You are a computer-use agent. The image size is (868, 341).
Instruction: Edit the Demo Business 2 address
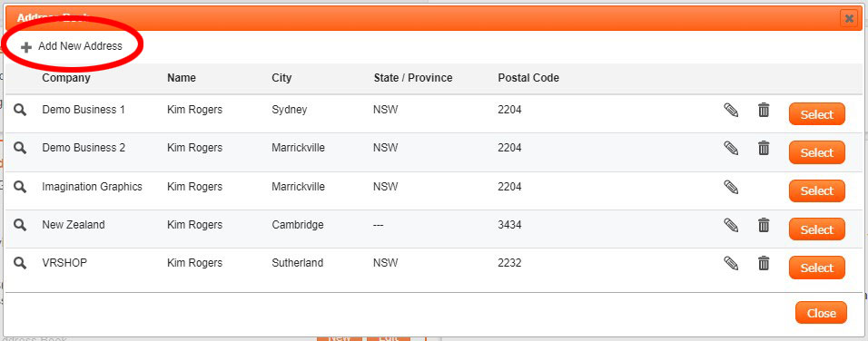[x=731, y=148]
